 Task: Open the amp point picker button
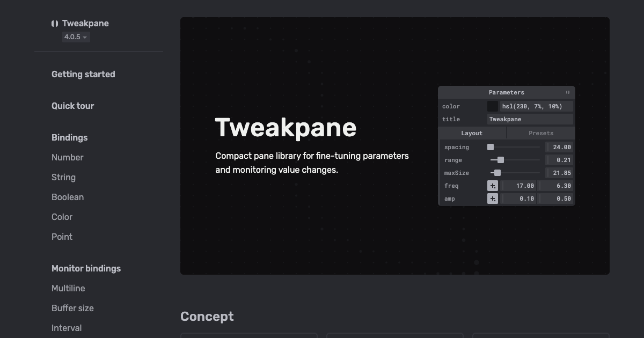pos(493,199)
